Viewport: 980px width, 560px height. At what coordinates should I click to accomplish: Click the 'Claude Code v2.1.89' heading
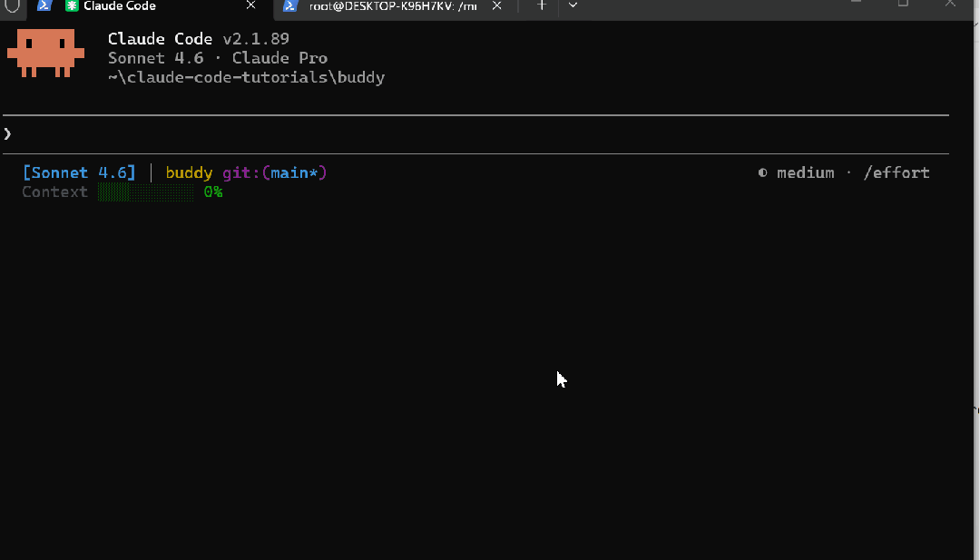(198, 39)
